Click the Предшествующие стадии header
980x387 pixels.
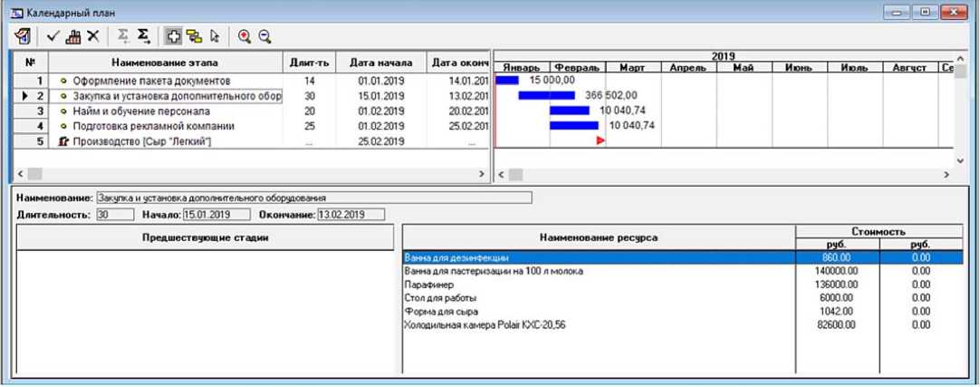205,237
